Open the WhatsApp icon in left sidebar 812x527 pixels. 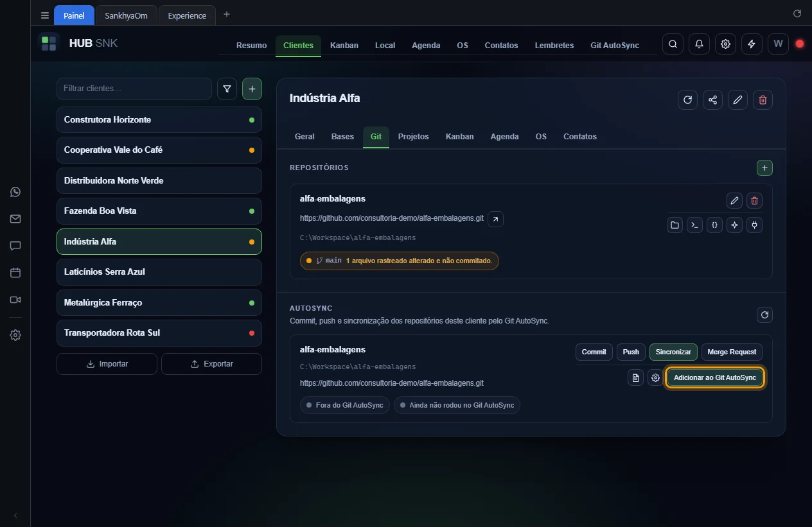coord(15,192)
